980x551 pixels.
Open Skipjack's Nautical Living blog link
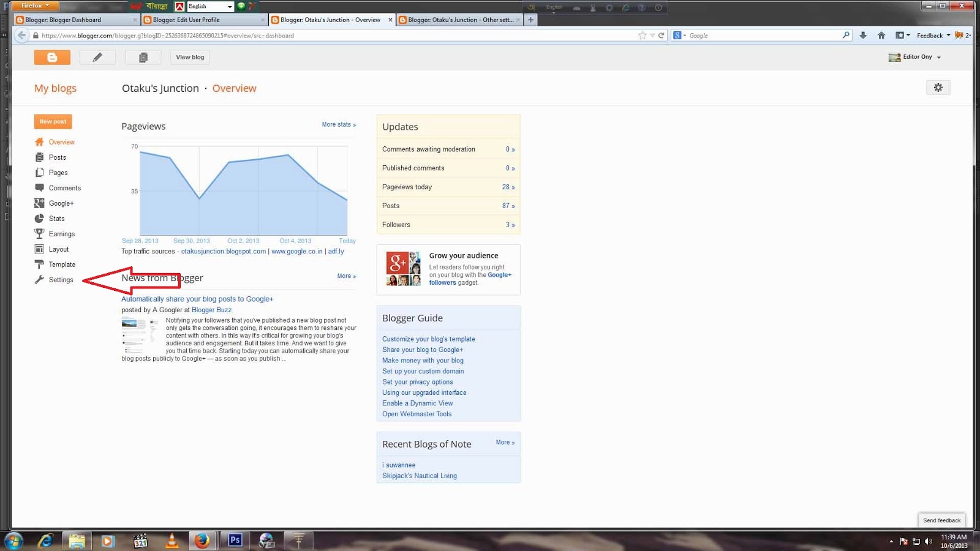click(x=420, y=476)
